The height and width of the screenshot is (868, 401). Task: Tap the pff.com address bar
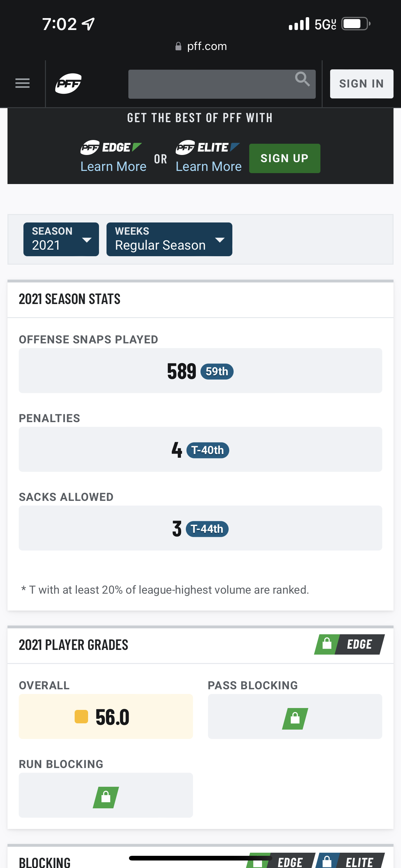click(201, 46)
